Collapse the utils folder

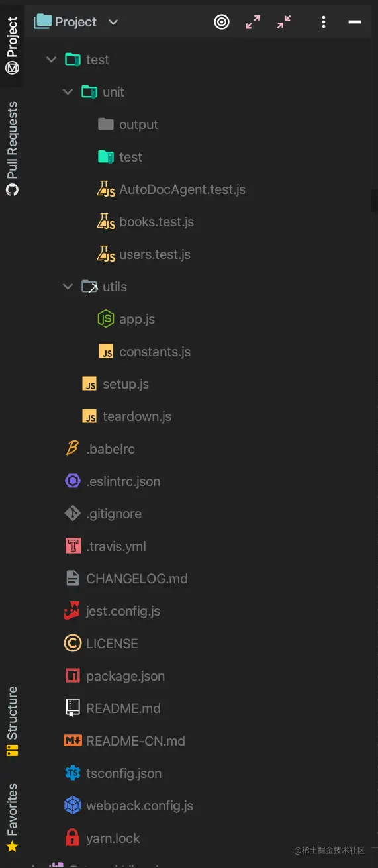tap(68, 287)
